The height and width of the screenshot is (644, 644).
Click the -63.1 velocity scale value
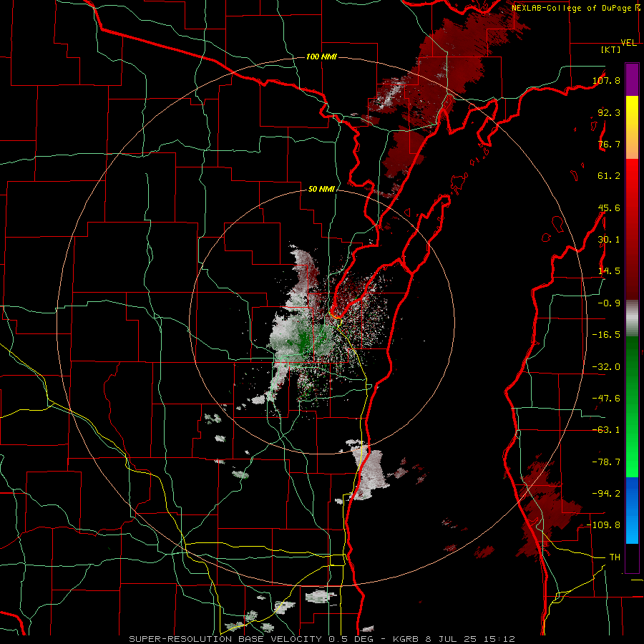tap(606, 430)
